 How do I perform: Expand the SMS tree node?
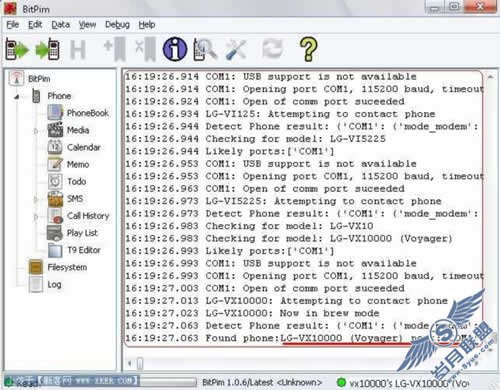(x=36, y=199)
